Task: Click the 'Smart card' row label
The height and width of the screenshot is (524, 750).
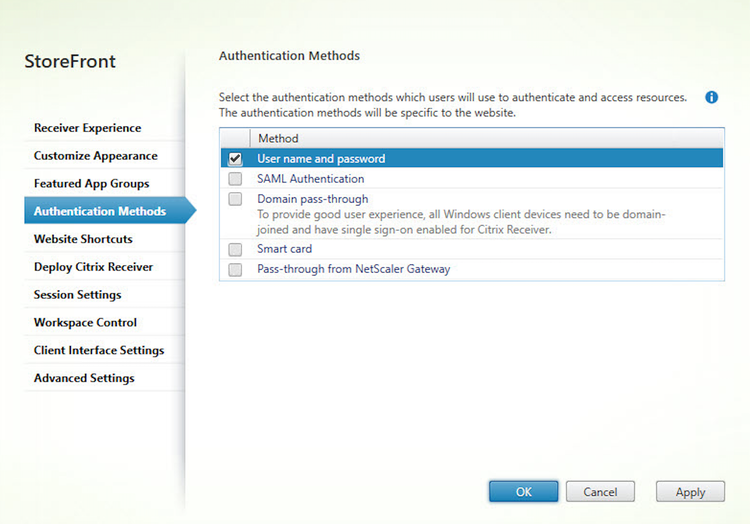Action: 285,249
